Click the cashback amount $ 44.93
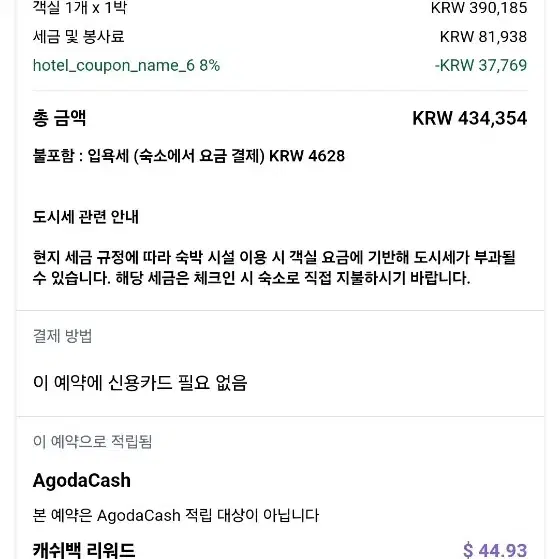 point(495,550)
